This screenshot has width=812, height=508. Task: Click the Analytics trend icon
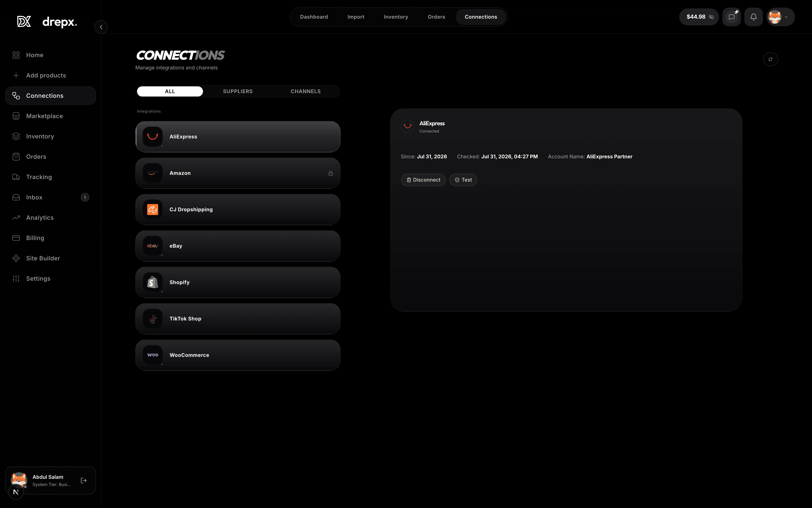(16, 218)
